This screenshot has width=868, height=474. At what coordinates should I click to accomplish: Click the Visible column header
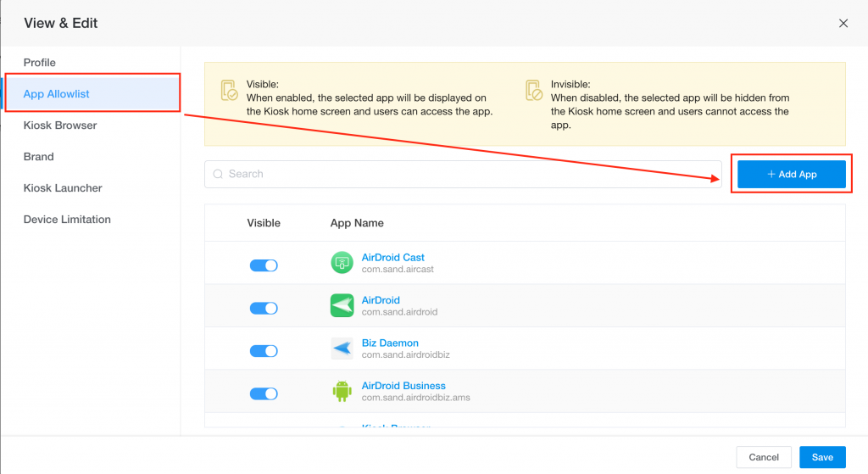point(264,223)
